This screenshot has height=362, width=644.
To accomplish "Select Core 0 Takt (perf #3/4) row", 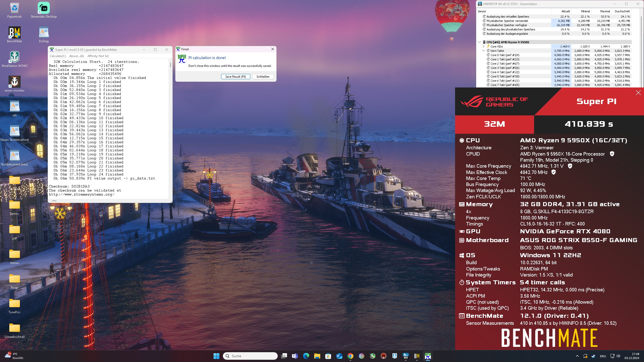I will coord(554,55).
